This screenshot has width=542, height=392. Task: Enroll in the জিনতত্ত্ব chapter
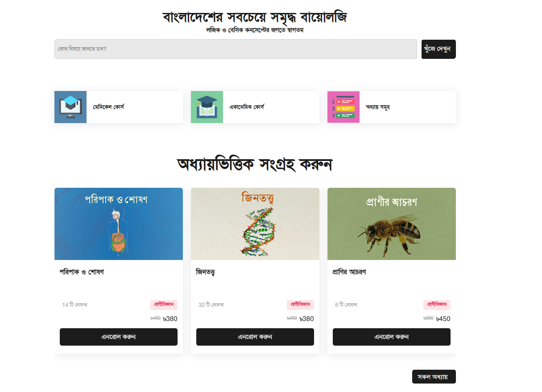[255, 337]
